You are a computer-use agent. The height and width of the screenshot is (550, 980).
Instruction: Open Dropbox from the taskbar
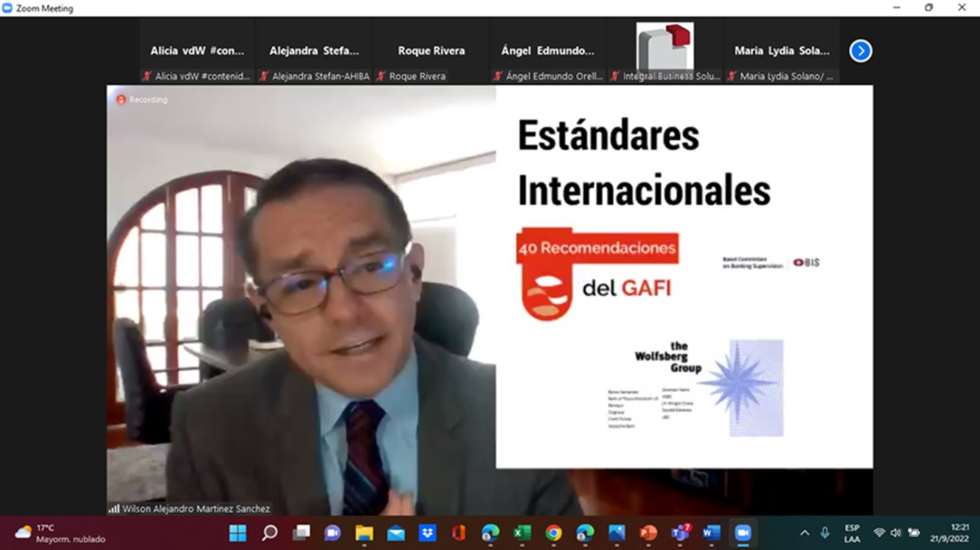[427, 533]
